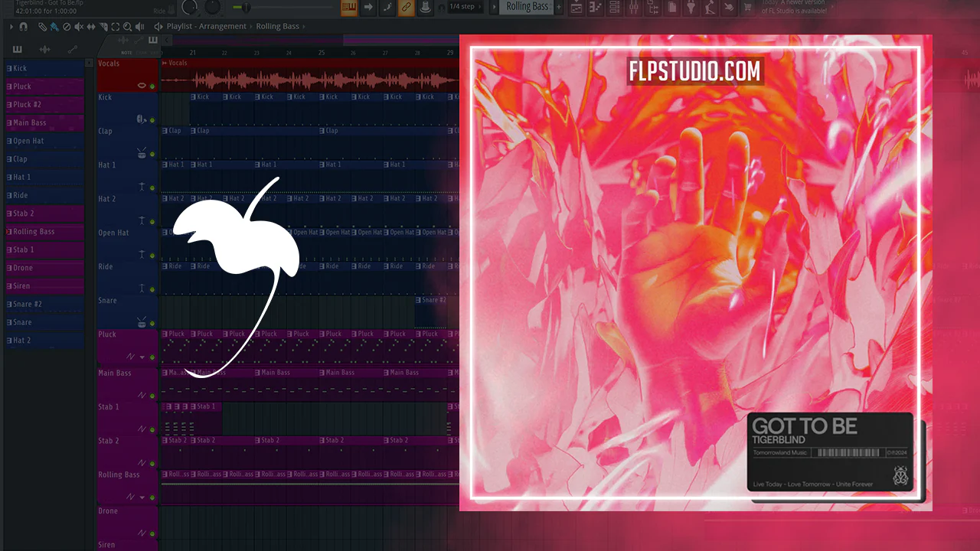980x551 pixels.
Task: Click the Clap track drum icon
Action: click(x=142, y=152)
